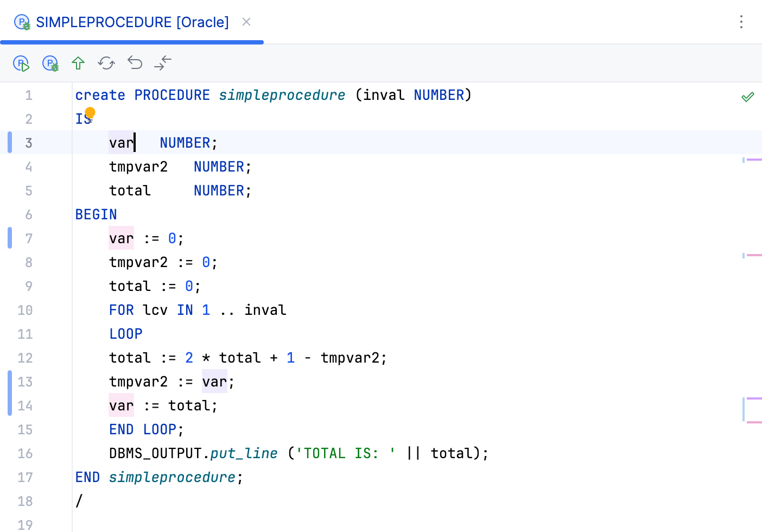Click the highlighted var identifier on line 14
The height and width of the screenshot is (532, 762).
(x=120, y=405)
